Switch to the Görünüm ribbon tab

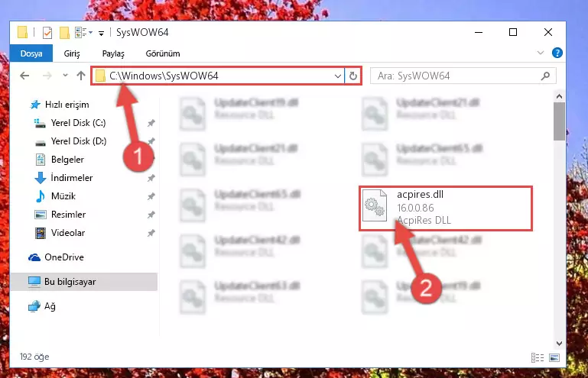163,53
